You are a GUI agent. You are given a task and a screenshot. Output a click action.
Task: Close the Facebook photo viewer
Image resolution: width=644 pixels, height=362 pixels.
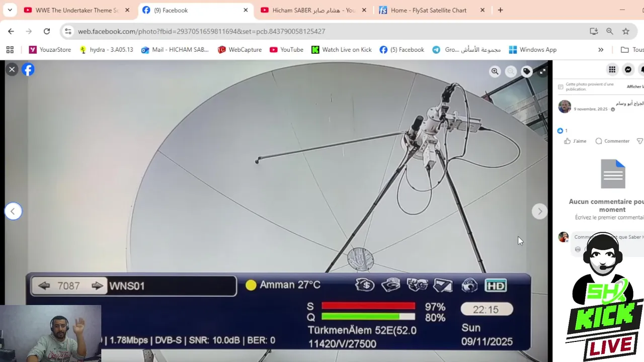click(x=12, y=69)
